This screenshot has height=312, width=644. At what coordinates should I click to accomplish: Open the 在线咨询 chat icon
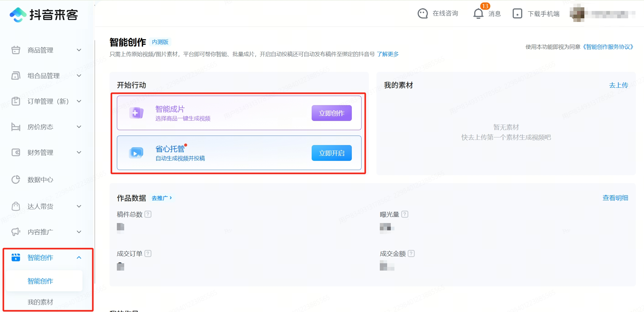422,14
